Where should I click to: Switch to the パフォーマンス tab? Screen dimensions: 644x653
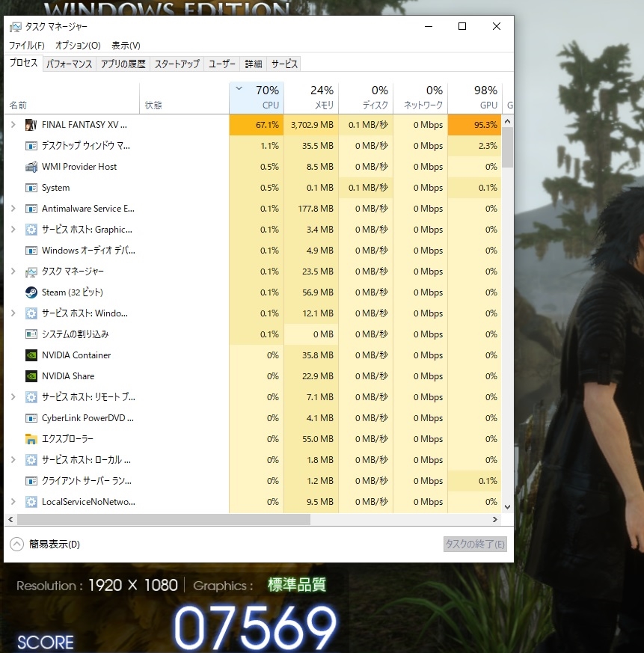(x=69, y=64)
